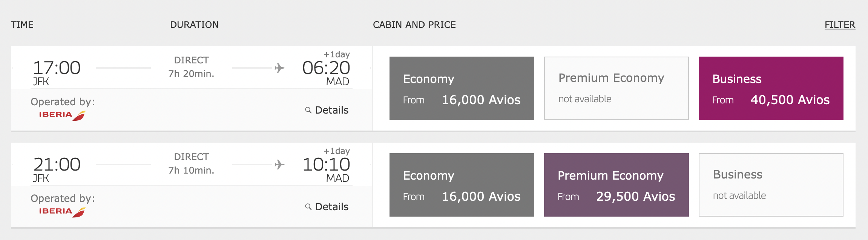Click magnifier icon on 17:00 flight Details
868x240 pixels.
[308, 110]
